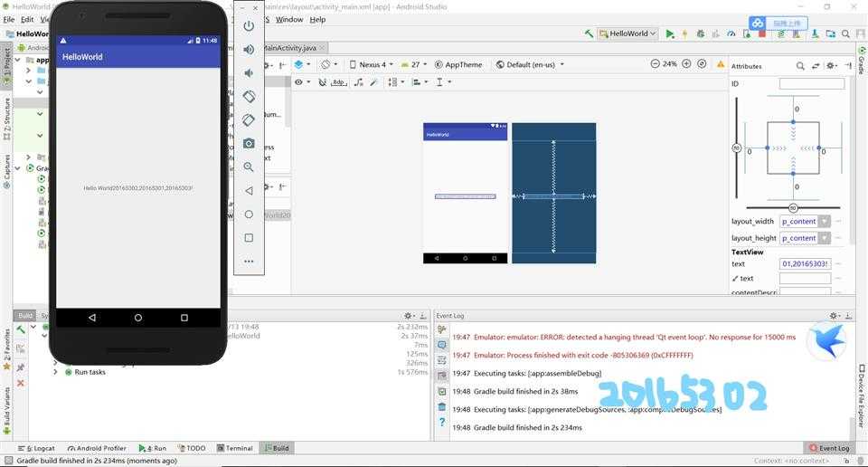The width and height of the screenshot is (868, 467).
Task: Click Clear All Constraints icon
Action: point(359,82)
